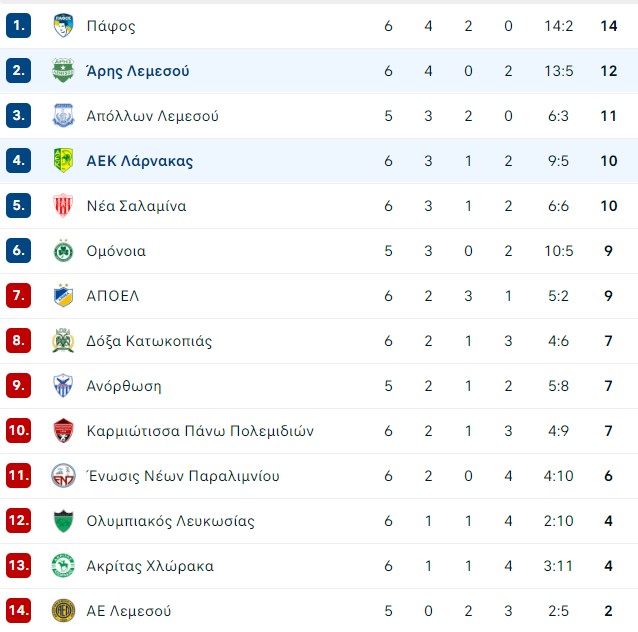Click the Ένωσις Νέων Παραλιμνίου round emblem
Screen dimensions: 638x632
pyautogui.click(x=63, y=475)
